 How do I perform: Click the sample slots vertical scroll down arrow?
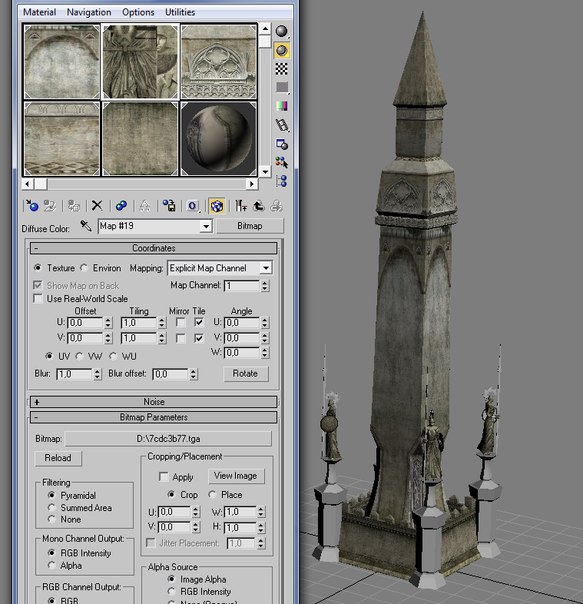click(265, 171)
